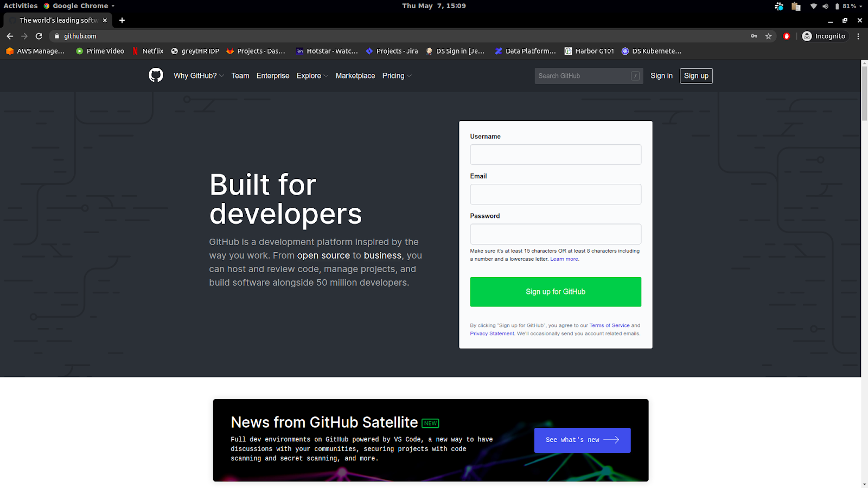
Task: Focus the Search GitHub field
Action: (589, 76)
